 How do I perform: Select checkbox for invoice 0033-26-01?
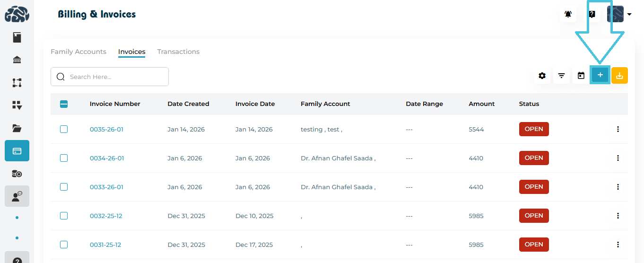64,187
